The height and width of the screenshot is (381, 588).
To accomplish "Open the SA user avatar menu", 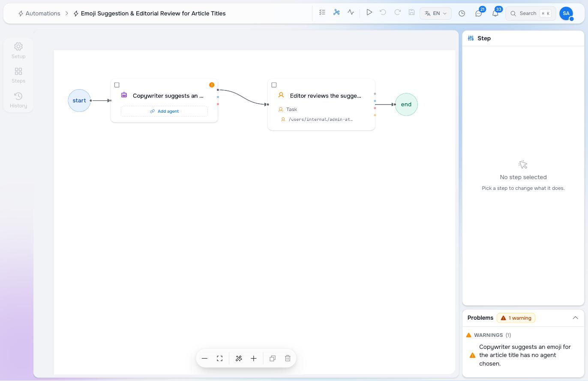I will [x=566, y=13].
